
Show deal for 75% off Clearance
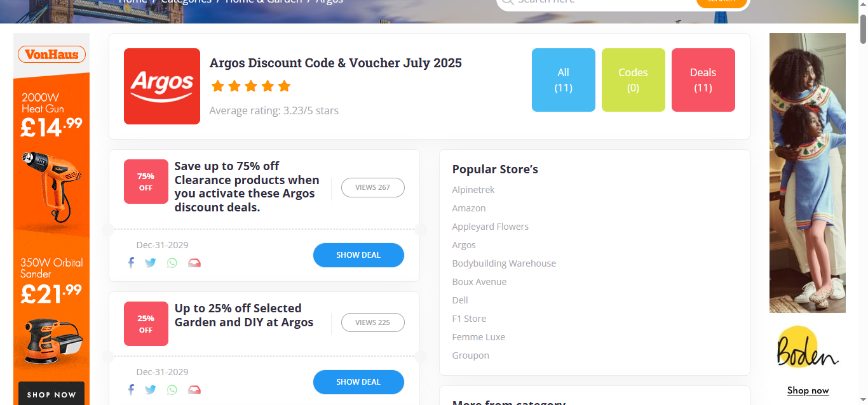pyautogui.click(x=358, y=255)
